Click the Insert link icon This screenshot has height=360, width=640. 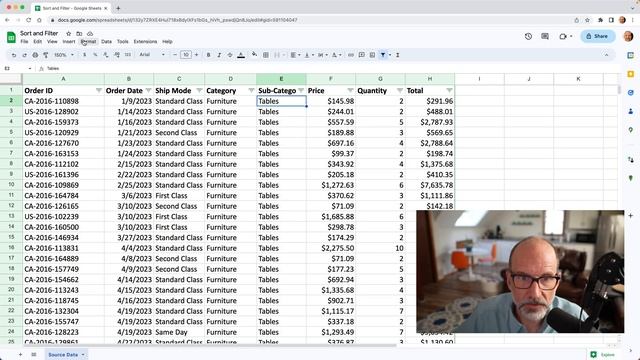[351, 55]
